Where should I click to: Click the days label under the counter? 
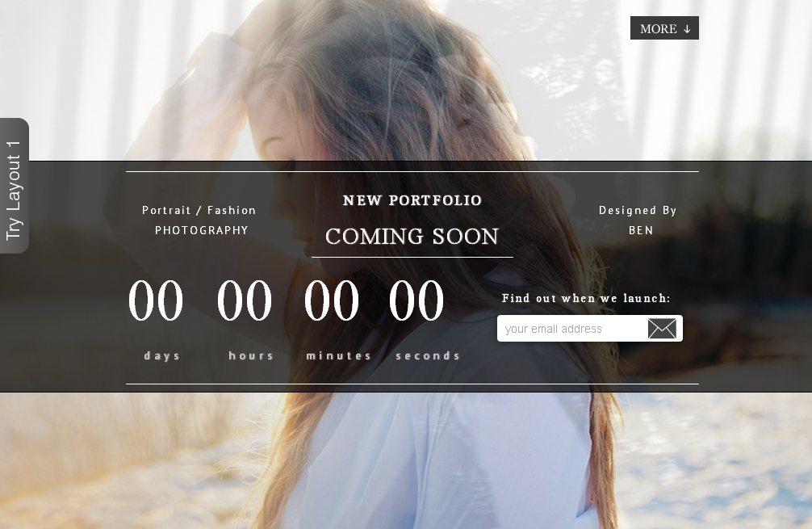tap(162, 356)
